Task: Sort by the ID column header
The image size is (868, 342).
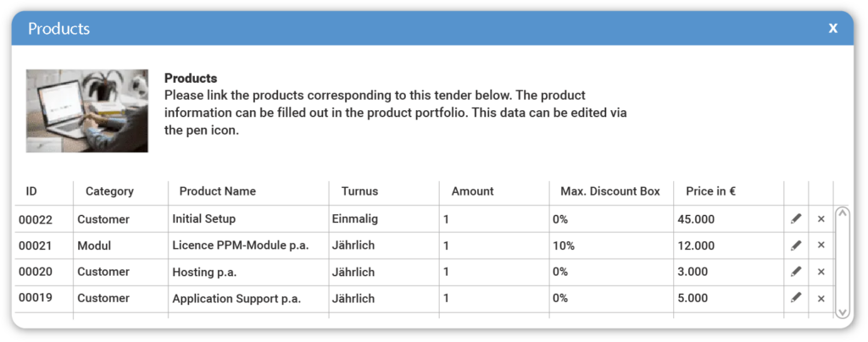Action: click(31, 191)
